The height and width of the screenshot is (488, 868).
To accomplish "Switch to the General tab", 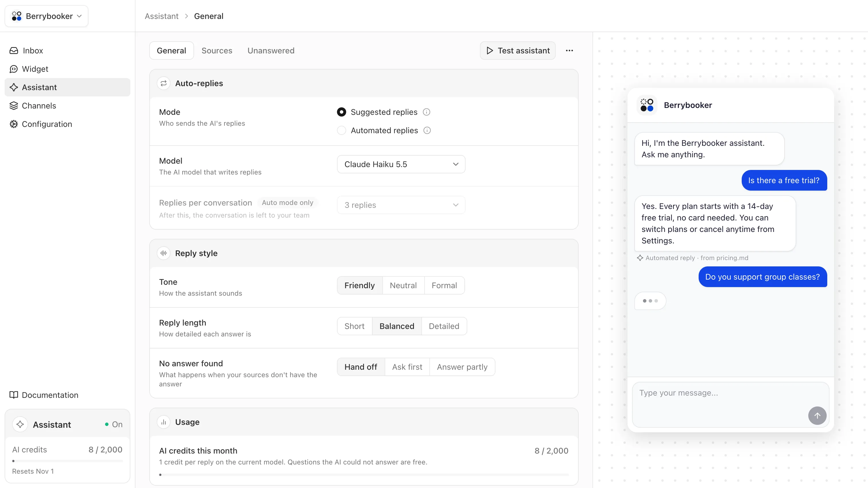I will pos(172,51).
